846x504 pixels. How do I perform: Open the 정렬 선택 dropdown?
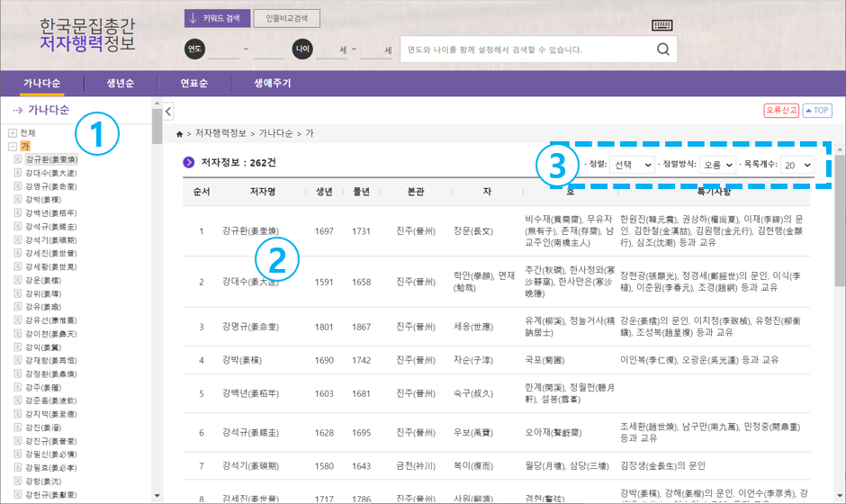click(x=633, y=165)
